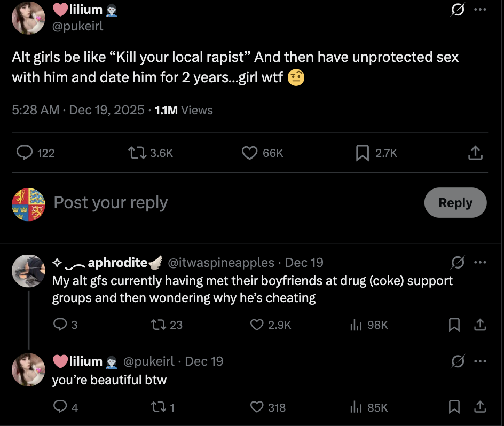504x426 pixels.
Task: Reply to lilium's "you're beautiful btw" comment
Action: [60, 407]
